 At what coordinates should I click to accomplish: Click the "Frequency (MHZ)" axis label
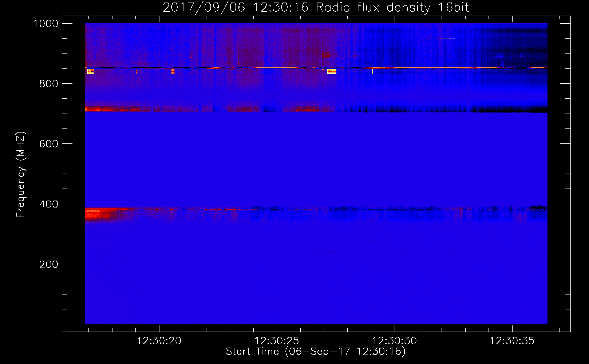[21, 175]
